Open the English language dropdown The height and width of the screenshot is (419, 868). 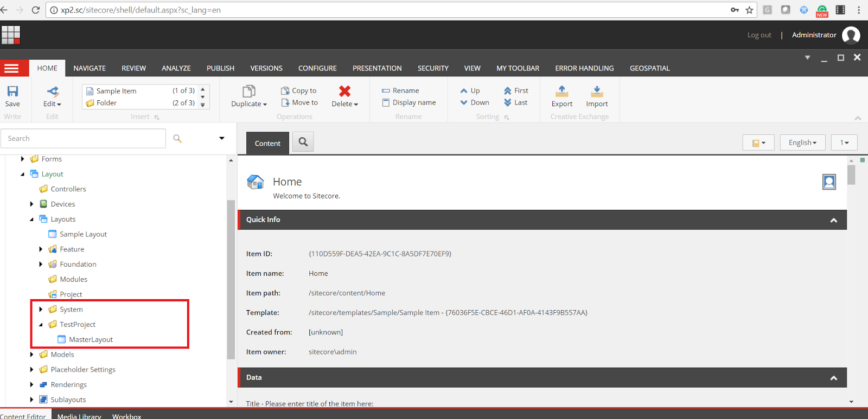(x=803, y=143)
